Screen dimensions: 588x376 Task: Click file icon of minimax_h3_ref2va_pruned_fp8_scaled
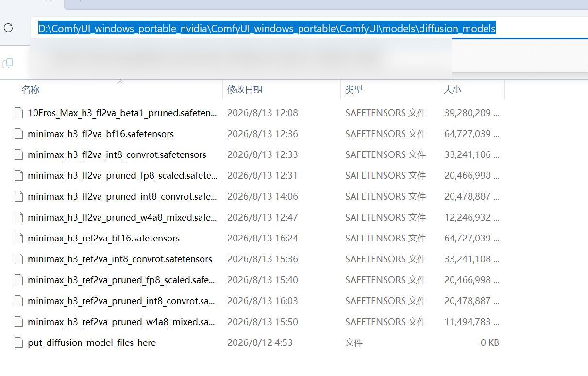tap(19, 280)
